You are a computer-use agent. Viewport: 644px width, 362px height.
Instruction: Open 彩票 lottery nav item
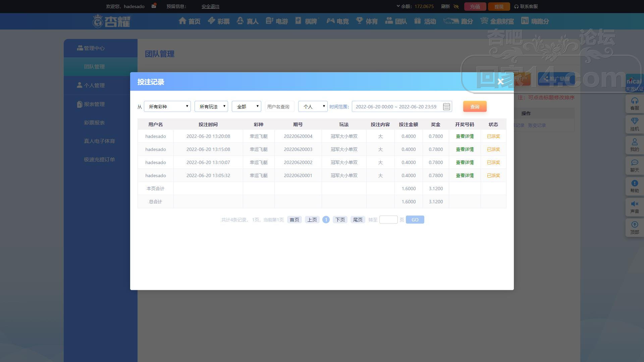219,21
